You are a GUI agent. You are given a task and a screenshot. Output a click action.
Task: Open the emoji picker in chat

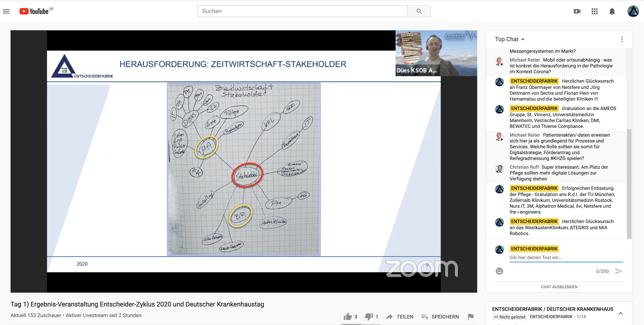pyautogui.click(x=499, y=271)
